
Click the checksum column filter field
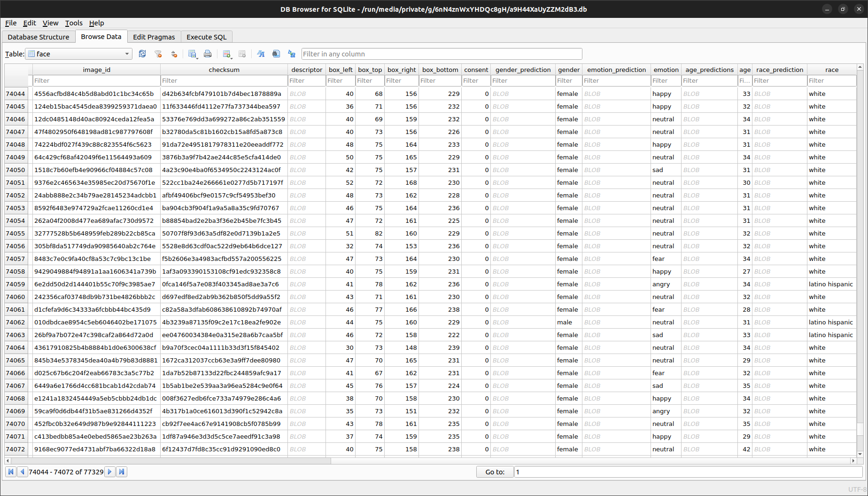(224, 81)
